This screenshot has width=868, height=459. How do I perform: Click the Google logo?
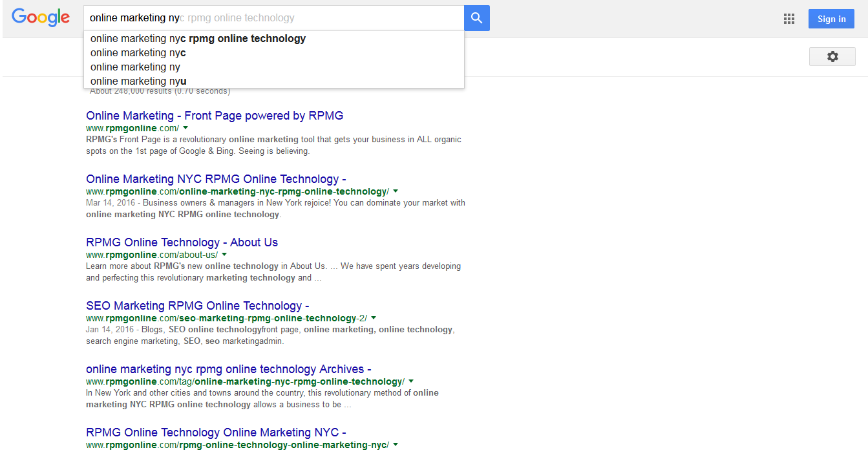tap(41, 18)
